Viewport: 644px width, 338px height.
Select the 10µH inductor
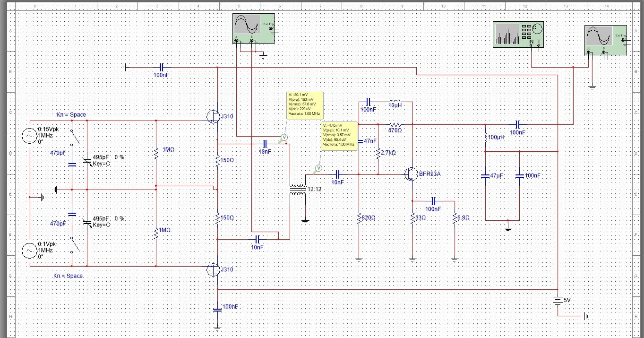click(x=395, y=102)
